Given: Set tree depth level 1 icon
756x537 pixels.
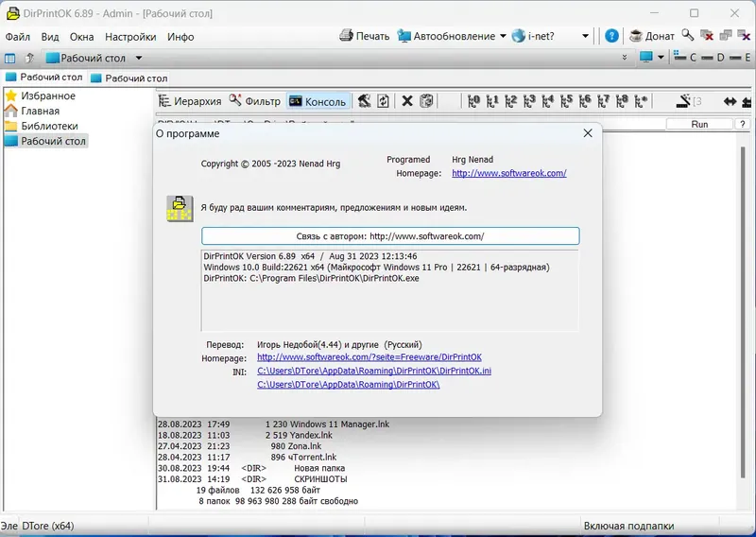Looking at the screenshot, I should [x=492, y=101].
